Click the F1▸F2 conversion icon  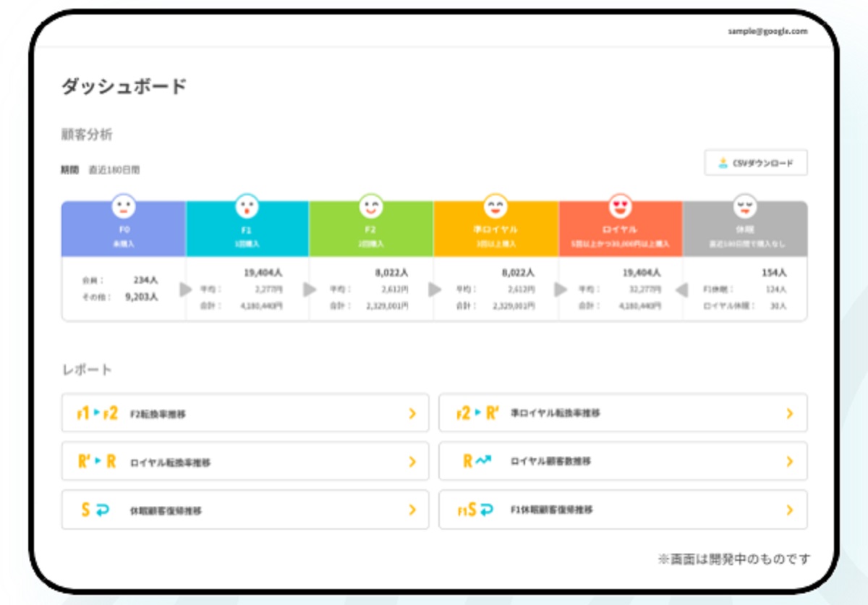[x=97, y=414]
